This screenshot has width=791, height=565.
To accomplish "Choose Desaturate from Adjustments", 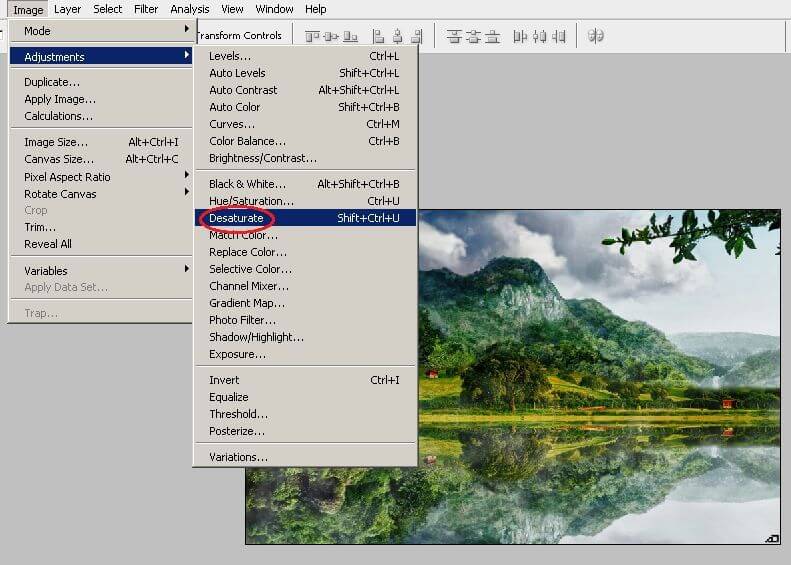I will tap(306, 218).
